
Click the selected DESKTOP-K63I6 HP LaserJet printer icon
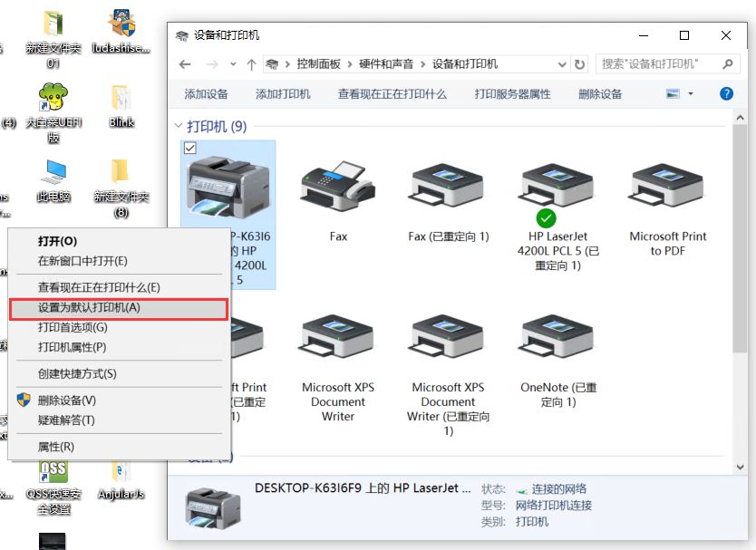228,188
